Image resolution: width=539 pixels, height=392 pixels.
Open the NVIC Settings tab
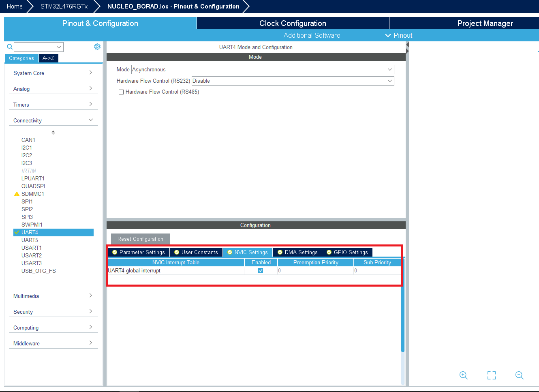click(x=248, y=252)
